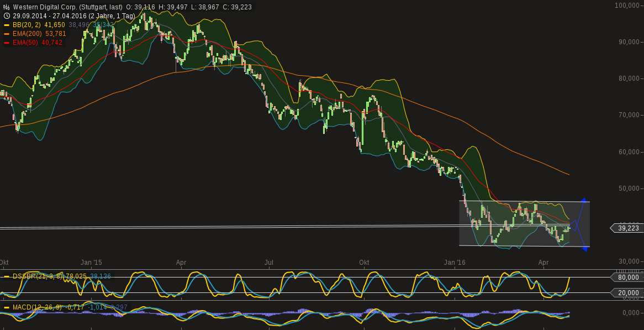This screenshot has width=644, height=330.
Task: Select the red EMA(50) legend marker
Action: pos(6,42)
